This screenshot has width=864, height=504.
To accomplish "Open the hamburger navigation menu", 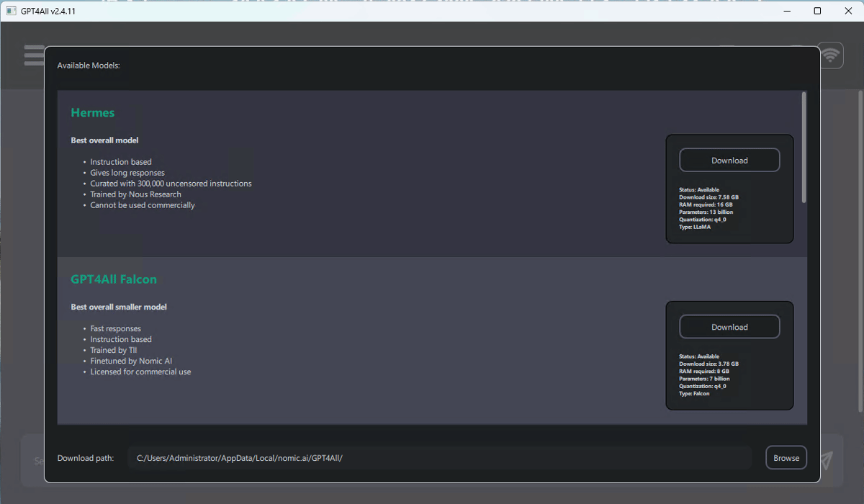I will point(34,55).
